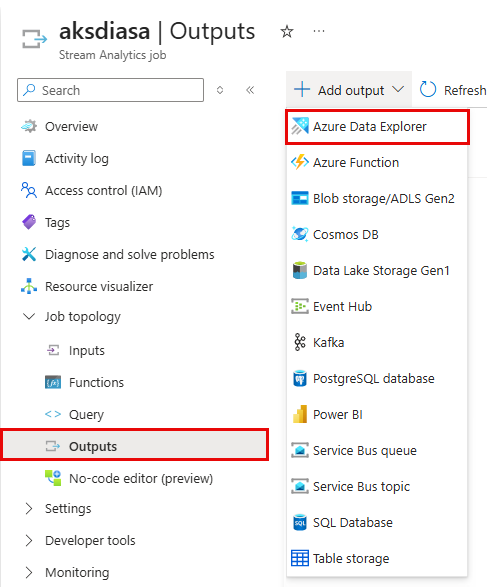Open No-code editor (preview)
The image size is (487, 587).
point(141,478)
